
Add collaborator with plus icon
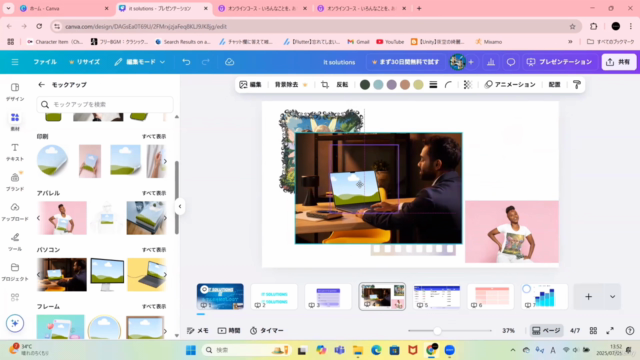(x=471, y=62)
